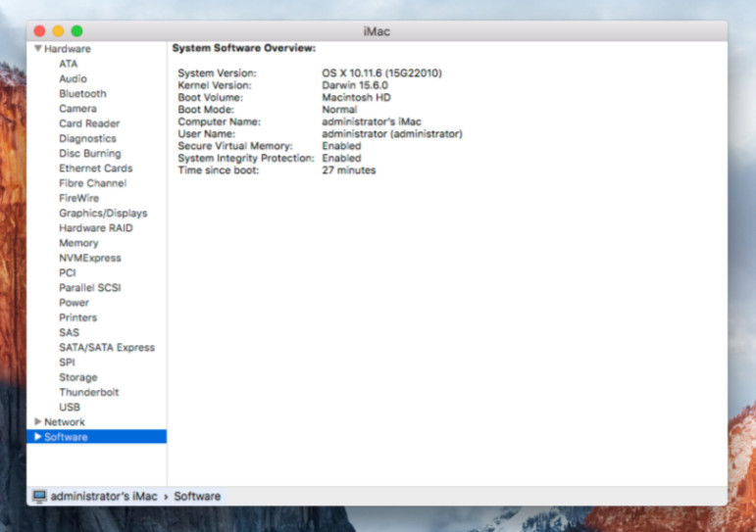Screen dimensions: 756x532
Task: Open the Storage entry
Action: click(78, 377)
